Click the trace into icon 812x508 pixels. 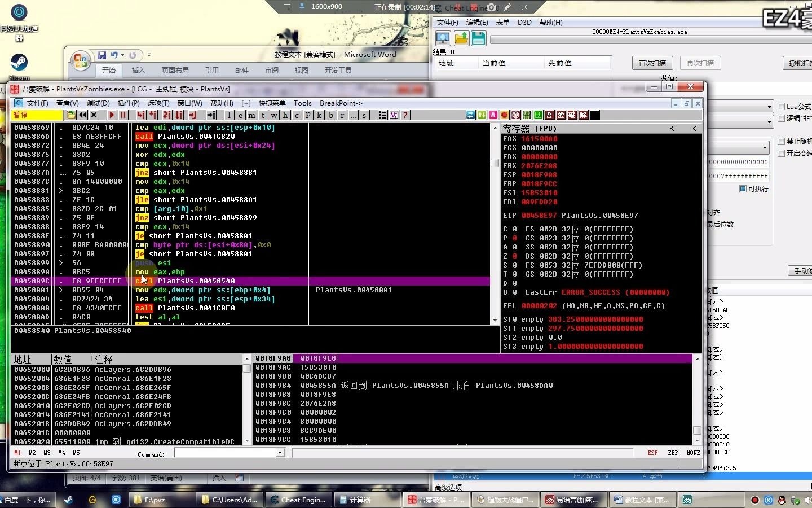(167, 115)
